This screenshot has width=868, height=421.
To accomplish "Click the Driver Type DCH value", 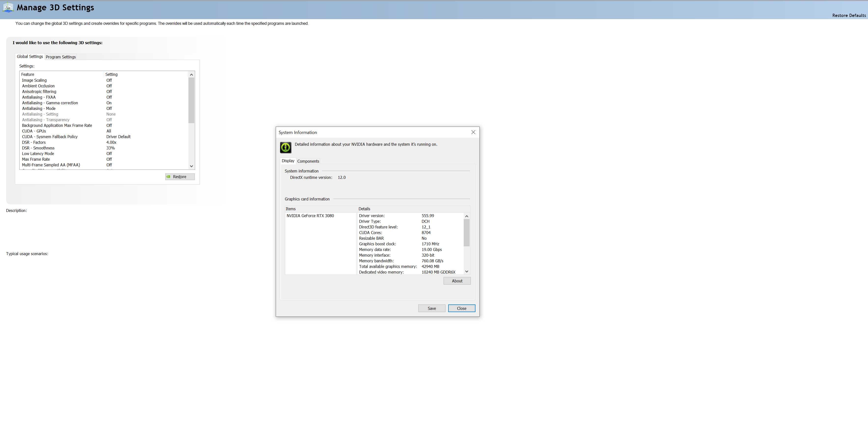I will (x=425, y=222).
